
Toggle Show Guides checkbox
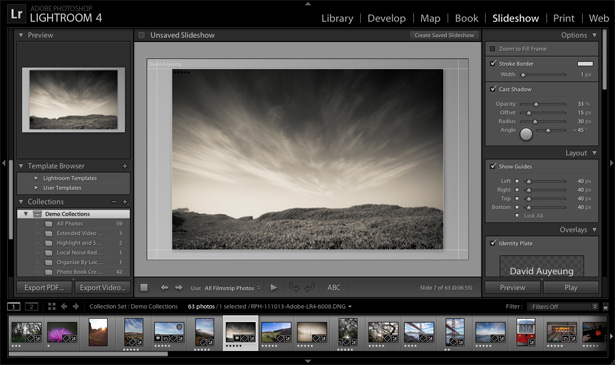493,166
